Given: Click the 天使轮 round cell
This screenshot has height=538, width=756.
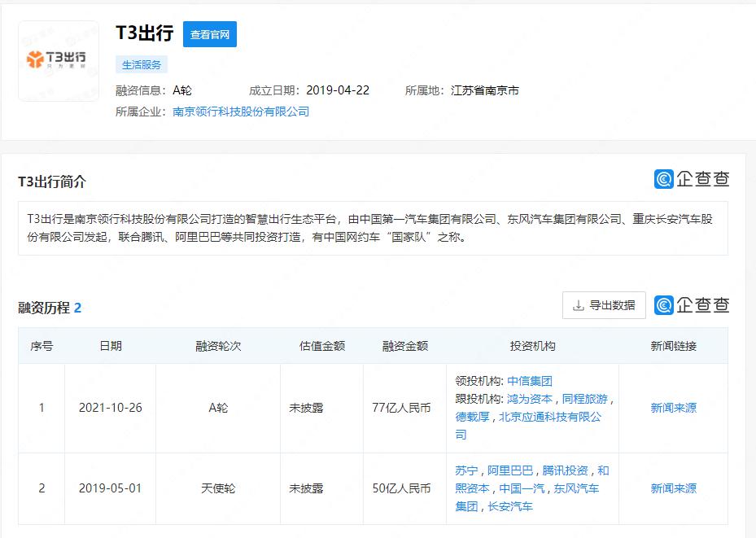Looking at the screenshot, I should pos(218,488).
